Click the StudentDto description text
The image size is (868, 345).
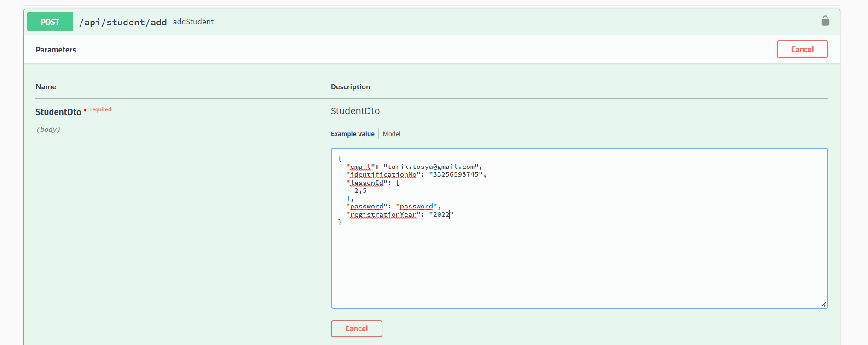(355, 111)
